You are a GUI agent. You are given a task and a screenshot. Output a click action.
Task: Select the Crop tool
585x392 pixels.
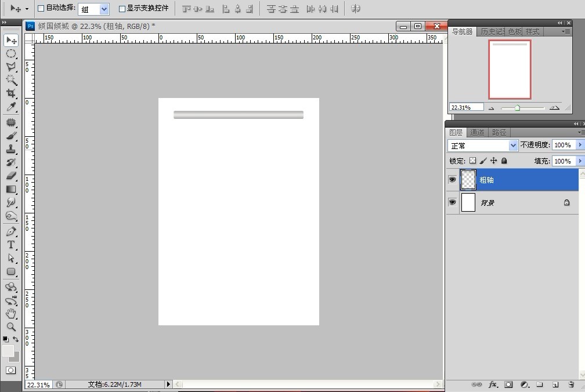pyautogui.click(x=11, y=93)
